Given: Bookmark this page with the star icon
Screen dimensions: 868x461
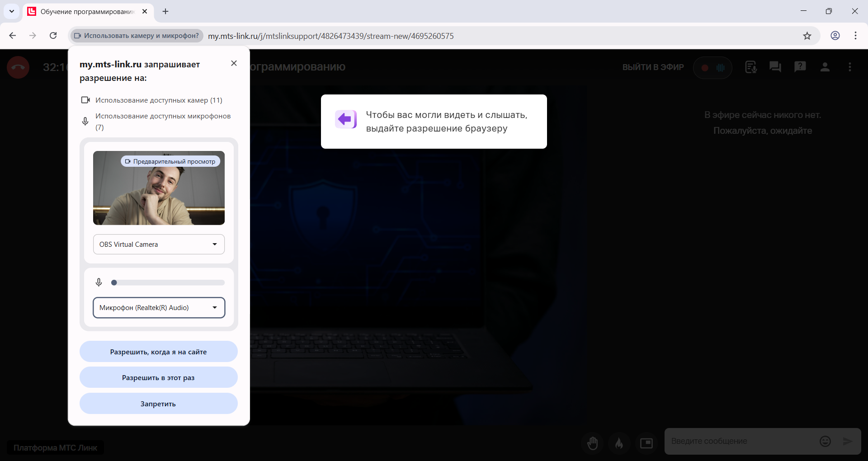Looking at the screenshot, I should point(807,36).
